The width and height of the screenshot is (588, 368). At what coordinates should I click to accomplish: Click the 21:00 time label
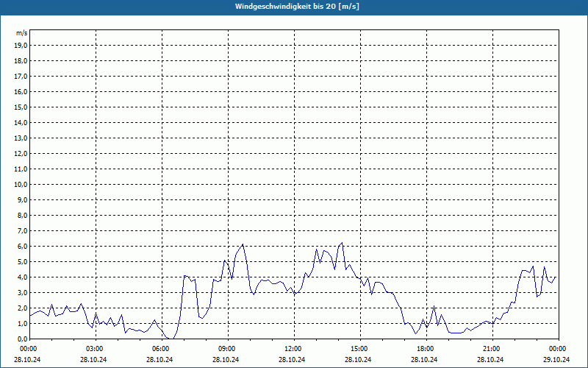click(492, 349)
